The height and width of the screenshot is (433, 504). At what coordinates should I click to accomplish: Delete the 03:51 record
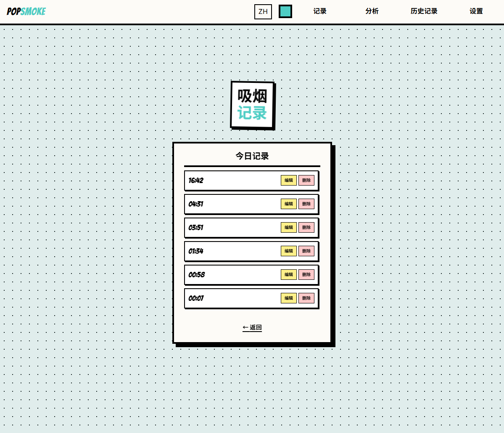coord(306,228)
